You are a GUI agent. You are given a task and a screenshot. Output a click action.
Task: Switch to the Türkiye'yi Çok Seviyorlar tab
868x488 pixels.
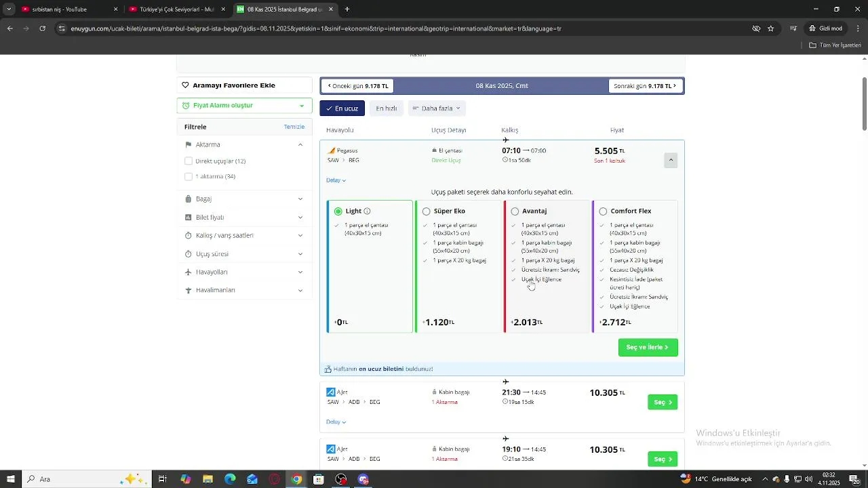[x=178, y=9]
